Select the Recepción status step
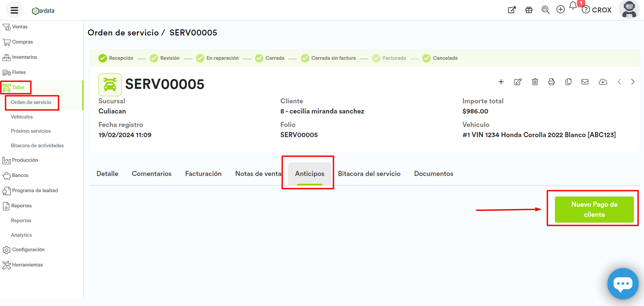Viewport: 644px width, 306px height. click(116, 58)
